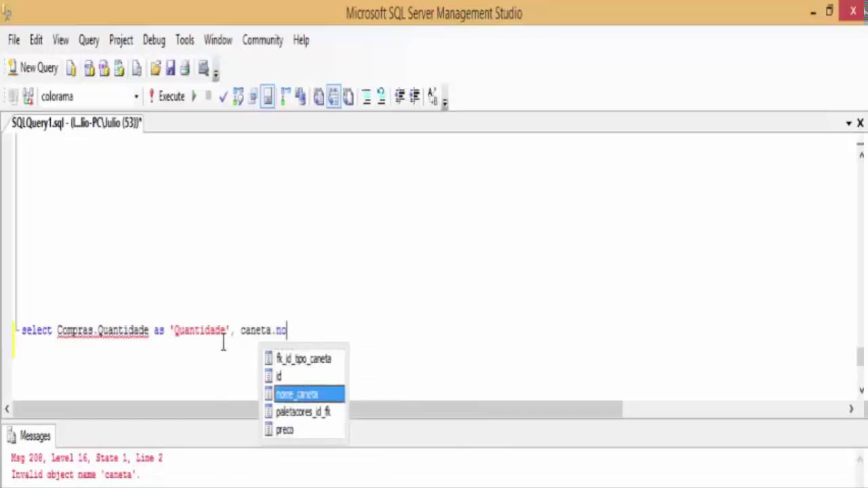Select the SQLQuery1.sql document tab

tap(77, 123)
